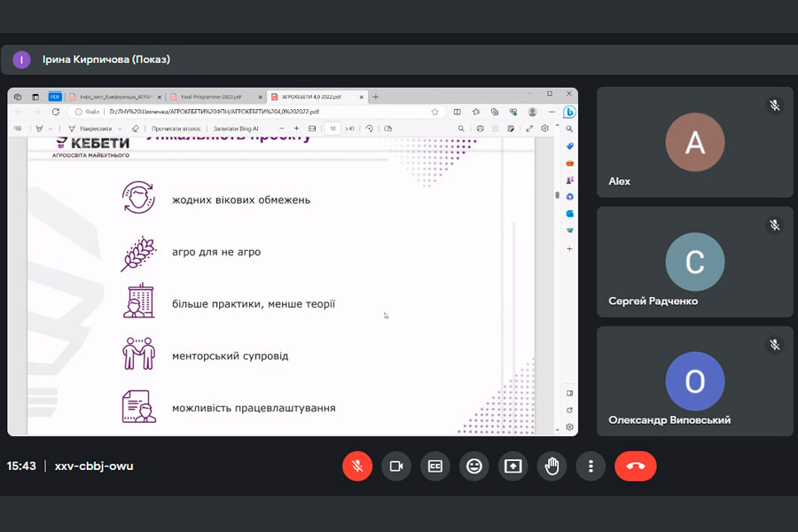
Task: Select the PDF highlight tool
Action: point(39,129)
